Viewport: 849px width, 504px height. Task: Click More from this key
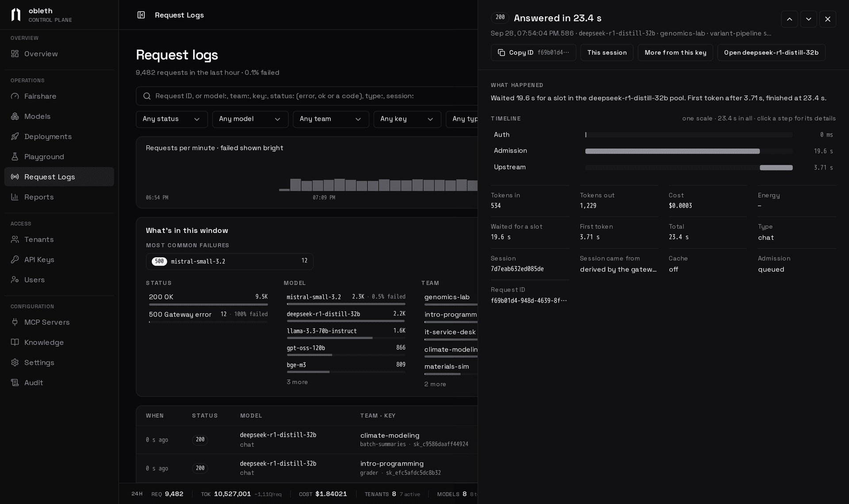click(675, 53)
